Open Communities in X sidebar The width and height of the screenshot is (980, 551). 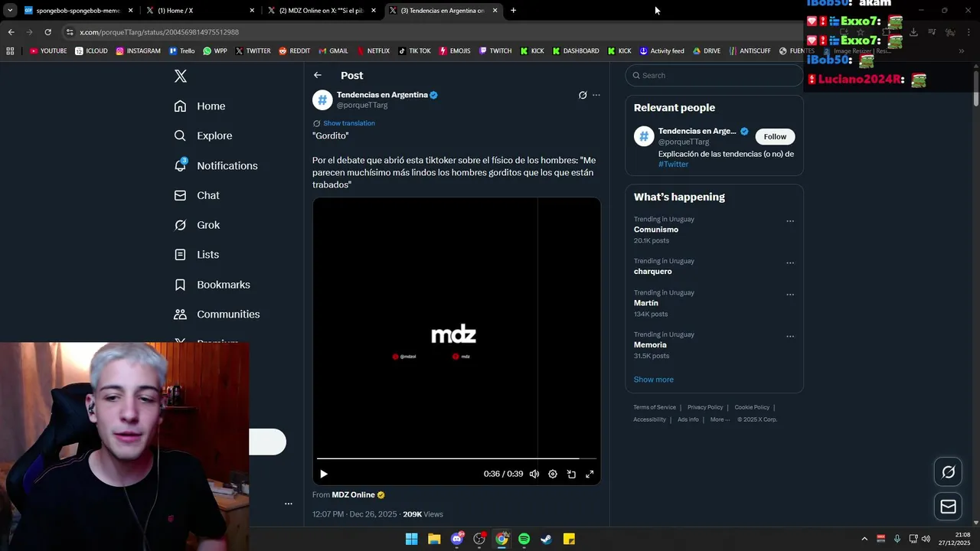click(x=217, y=315)
